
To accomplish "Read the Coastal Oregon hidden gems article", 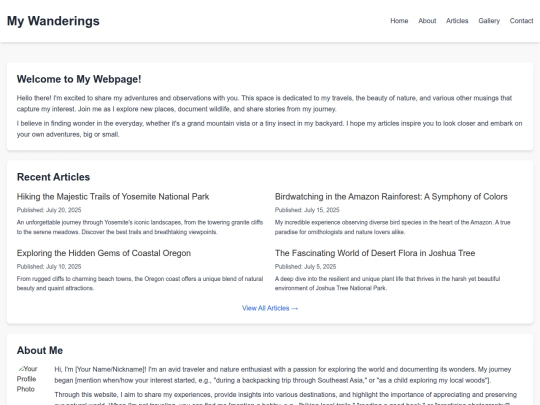I will [104, 253].
